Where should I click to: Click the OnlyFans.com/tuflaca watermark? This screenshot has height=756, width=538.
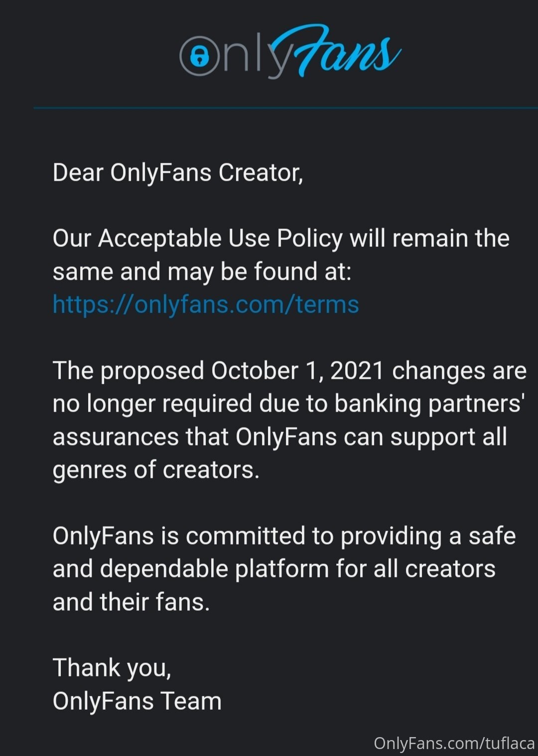[454, 743]
